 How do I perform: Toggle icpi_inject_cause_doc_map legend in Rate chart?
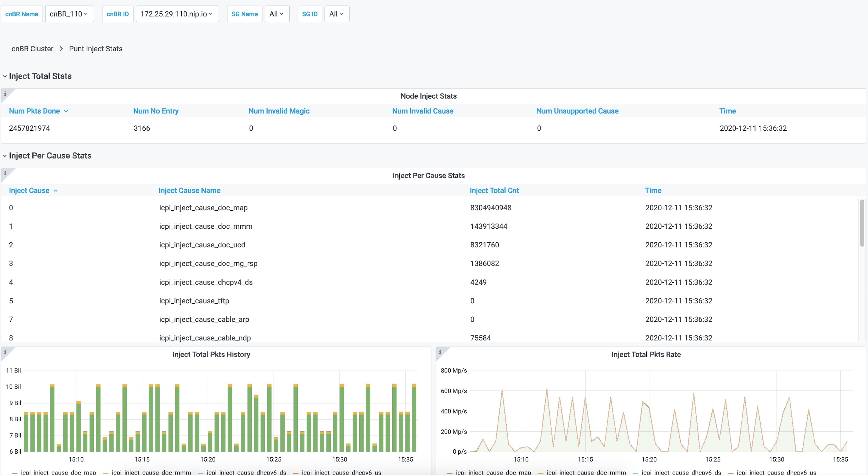tap(493, 472)
